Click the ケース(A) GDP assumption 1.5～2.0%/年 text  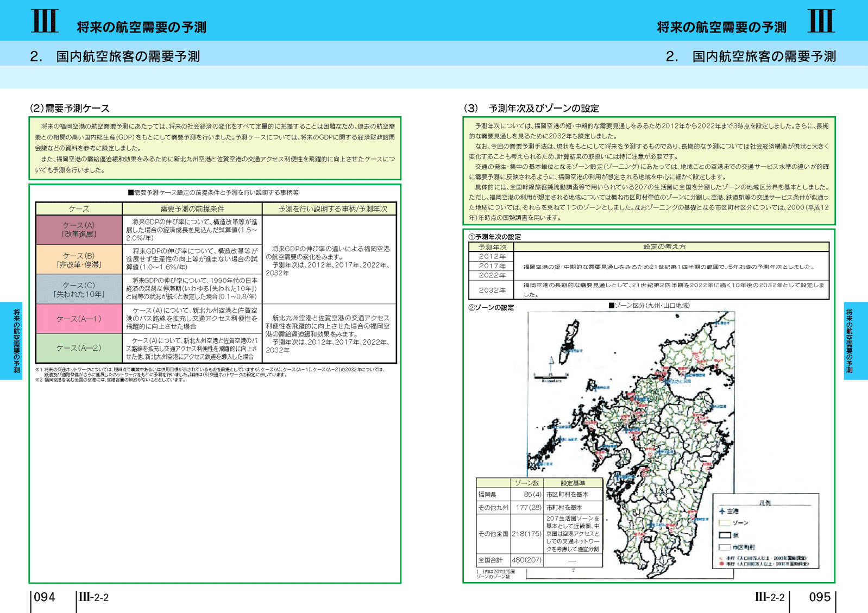[x=192, y=230]
